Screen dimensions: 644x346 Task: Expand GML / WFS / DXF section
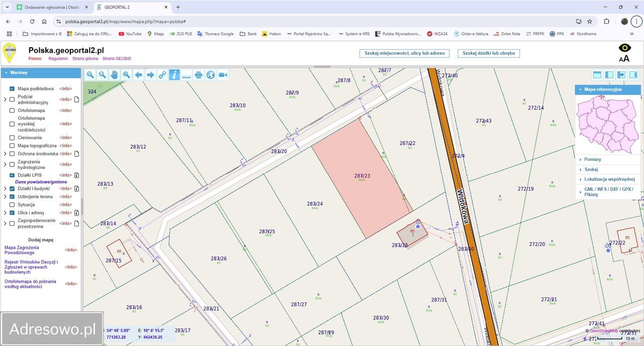(x=608, y=192)
